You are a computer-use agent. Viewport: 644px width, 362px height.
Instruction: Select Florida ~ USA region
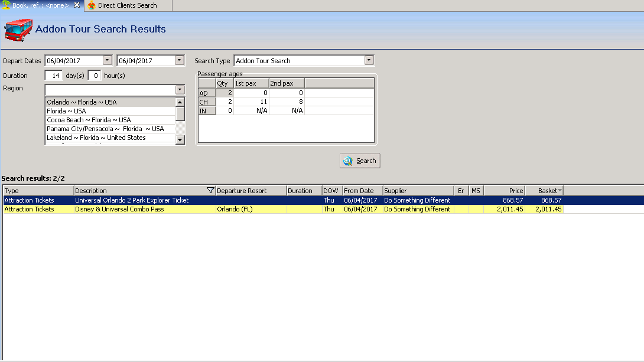pos(110,111)
